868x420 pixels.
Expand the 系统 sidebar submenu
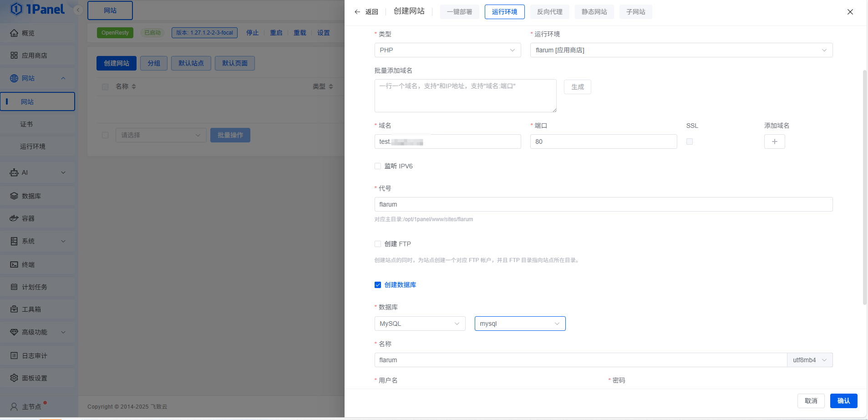pos(63,241)
